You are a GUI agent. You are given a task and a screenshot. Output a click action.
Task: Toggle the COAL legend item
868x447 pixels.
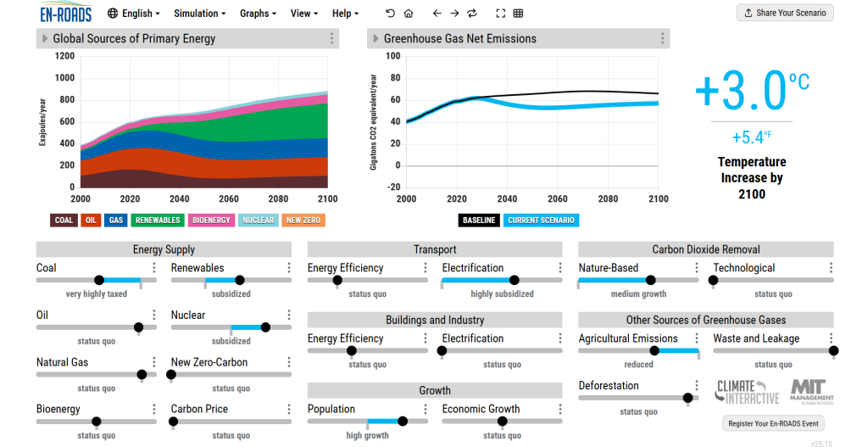tap(64, 221)
